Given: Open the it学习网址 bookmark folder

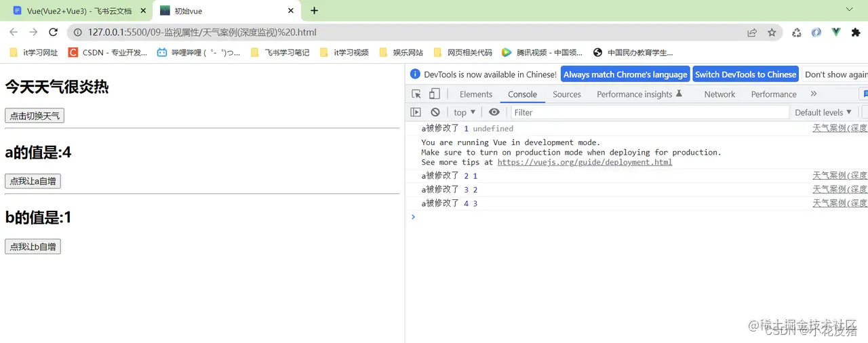Looking at the screenshot, I should 34,52.
